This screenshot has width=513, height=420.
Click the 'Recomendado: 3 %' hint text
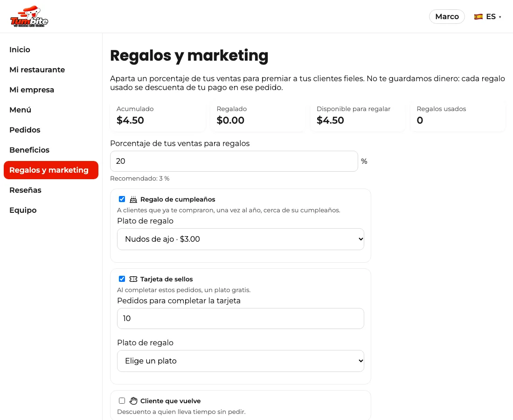point(140,179)
